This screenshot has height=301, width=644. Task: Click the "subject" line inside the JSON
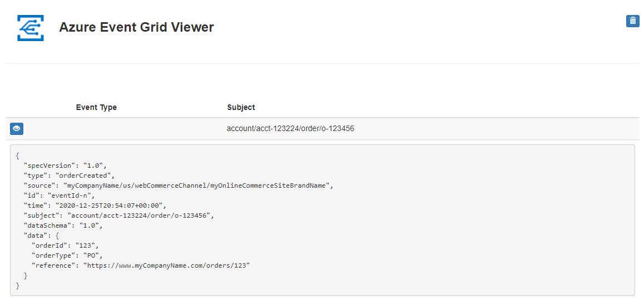(119, 215)
